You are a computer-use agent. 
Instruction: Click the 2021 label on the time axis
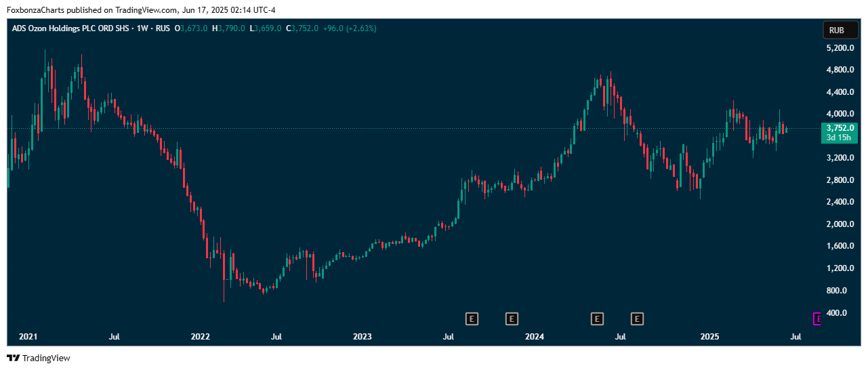click(28, 336)
